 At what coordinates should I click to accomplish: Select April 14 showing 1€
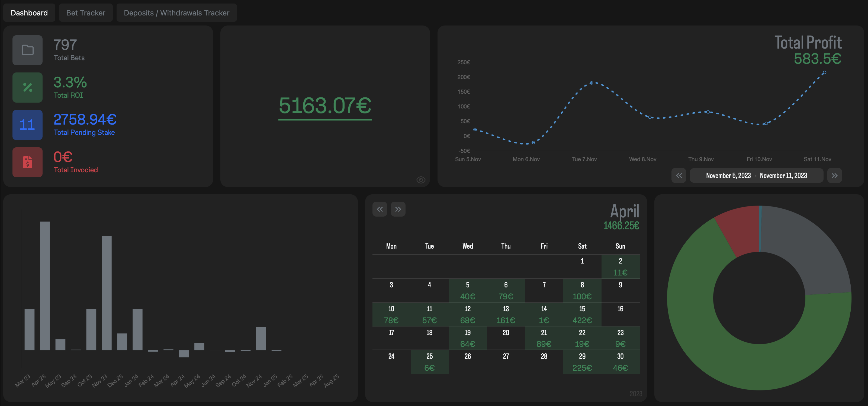[544, 314]
